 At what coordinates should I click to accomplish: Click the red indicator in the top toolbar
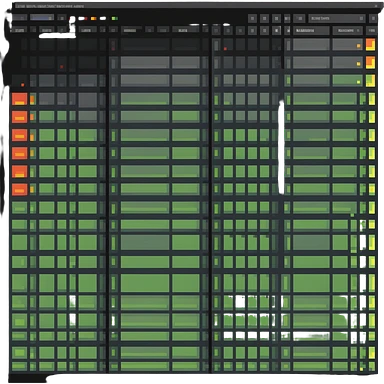86,19
